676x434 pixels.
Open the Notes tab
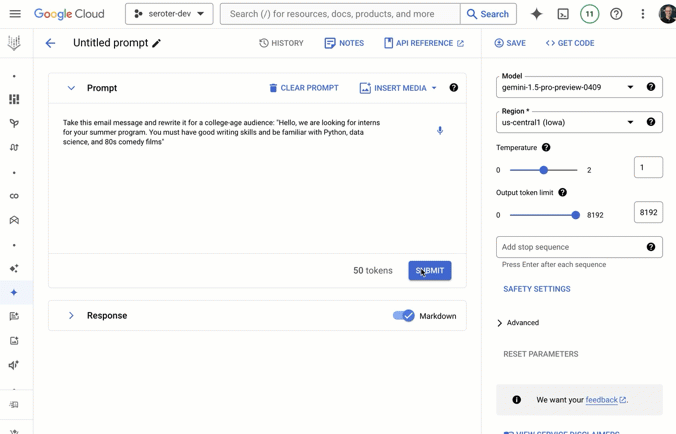[x=344, y=43]
